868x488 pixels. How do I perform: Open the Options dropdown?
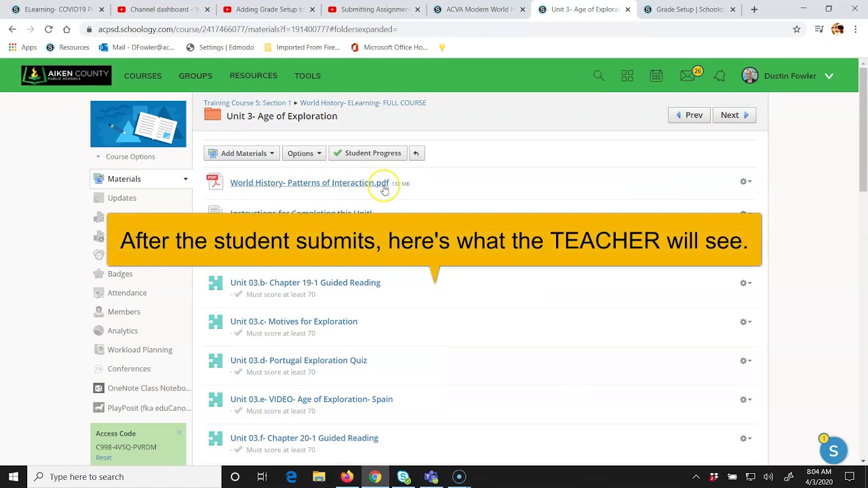(304, 153)
